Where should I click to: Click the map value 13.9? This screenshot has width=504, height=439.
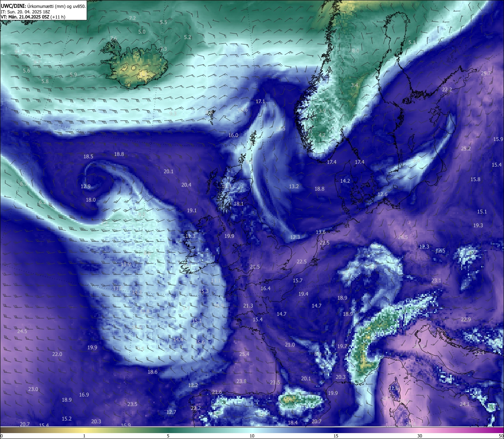[126, 265]
